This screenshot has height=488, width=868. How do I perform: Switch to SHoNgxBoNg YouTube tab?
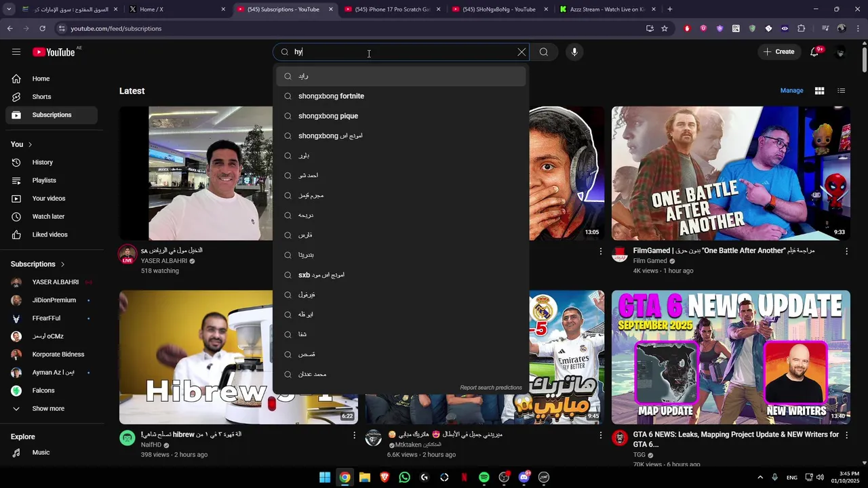[x=500, y=9]
